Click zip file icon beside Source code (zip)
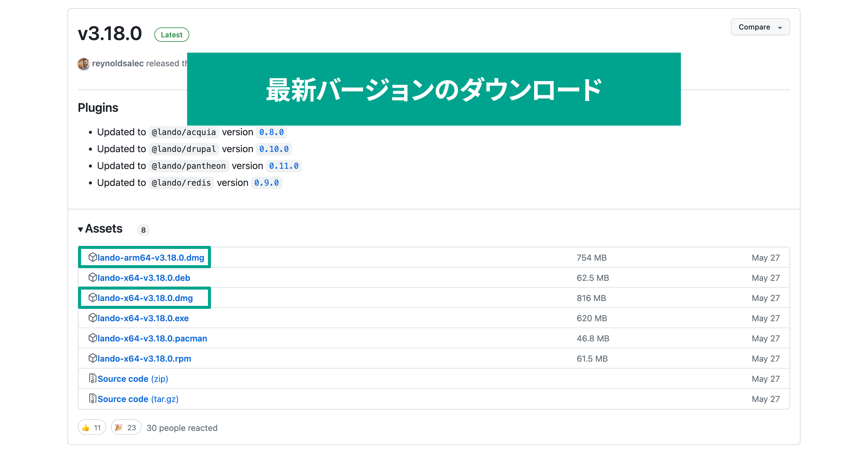 (x=93, y=378)
